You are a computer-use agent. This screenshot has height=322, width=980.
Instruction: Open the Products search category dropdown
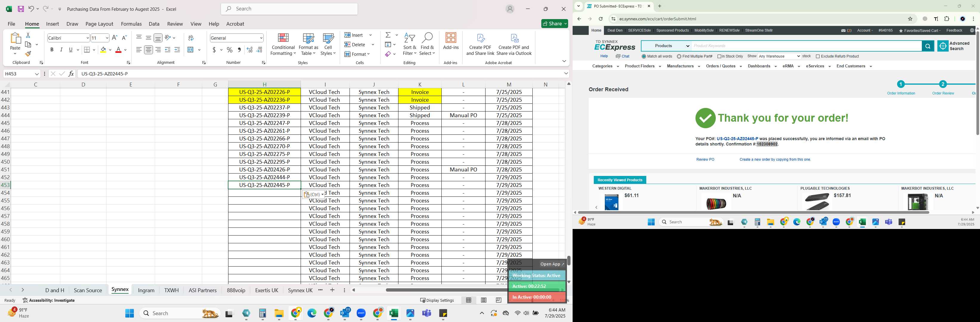pyautogui.click(x=667, y=46)
